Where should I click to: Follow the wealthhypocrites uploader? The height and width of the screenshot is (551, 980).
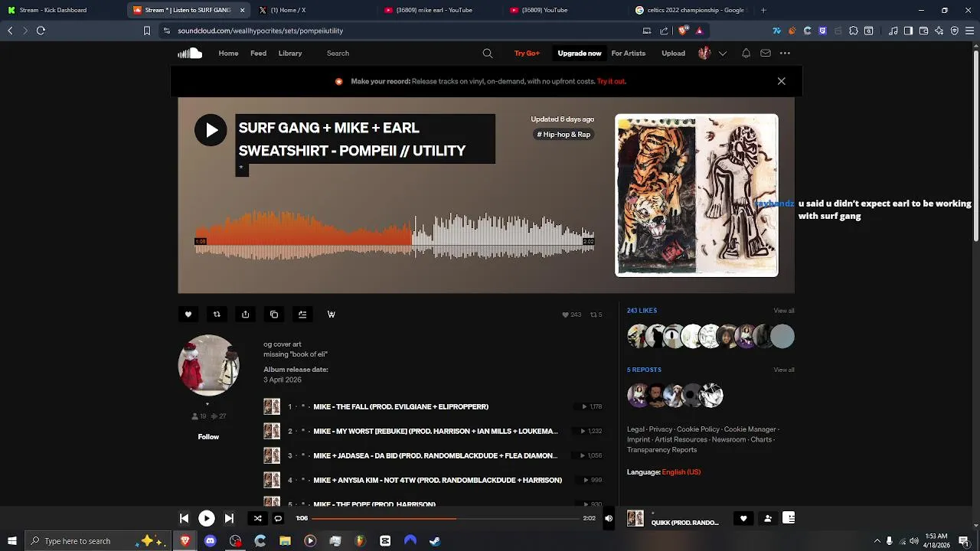(208, 437)
